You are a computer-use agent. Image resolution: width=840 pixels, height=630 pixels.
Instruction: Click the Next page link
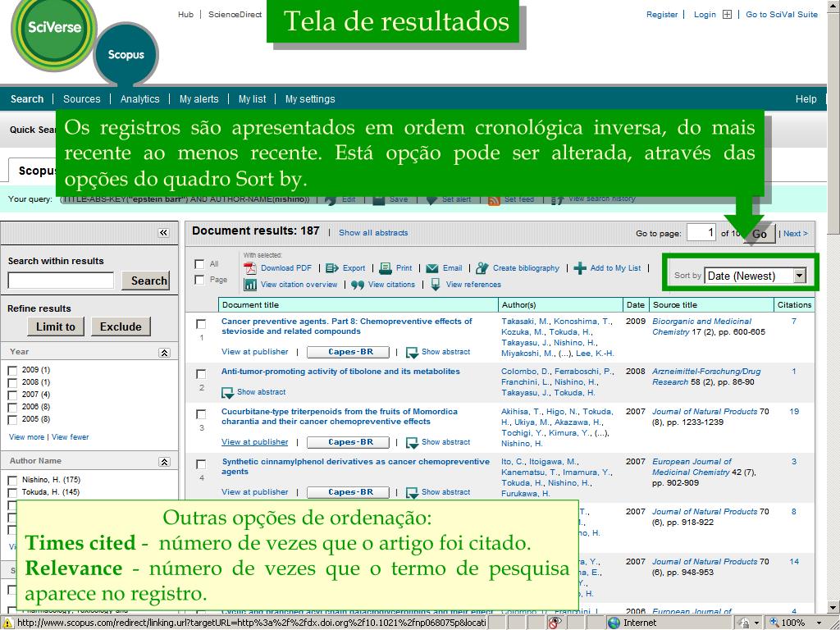click(796, 234)
